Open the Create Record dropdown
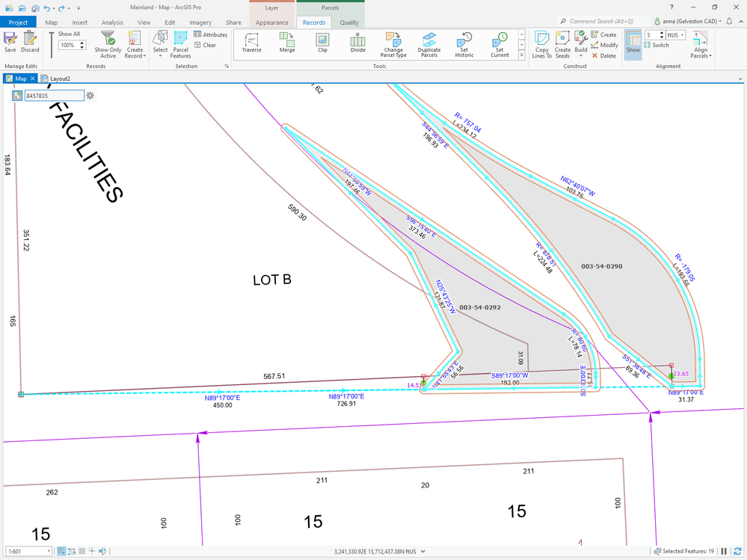Viewport: 747px width, 560px height. [x=135, y=45]
